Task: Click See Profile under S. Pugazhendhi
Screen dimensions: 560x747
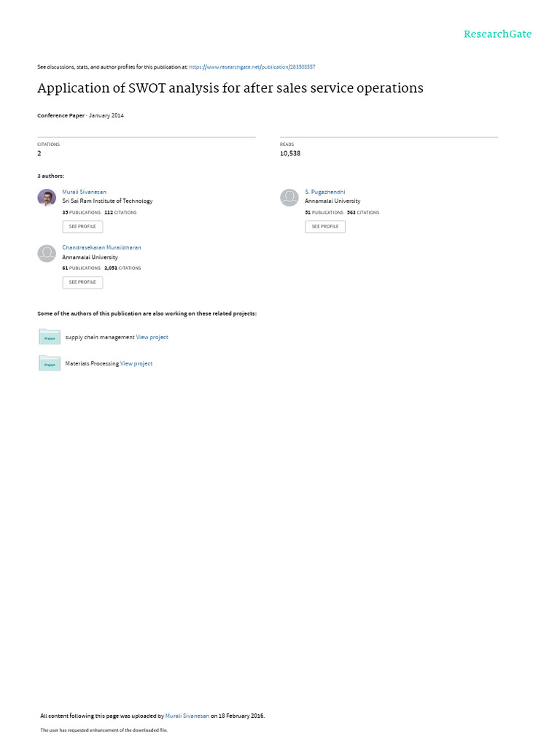Action: point(325,226)
